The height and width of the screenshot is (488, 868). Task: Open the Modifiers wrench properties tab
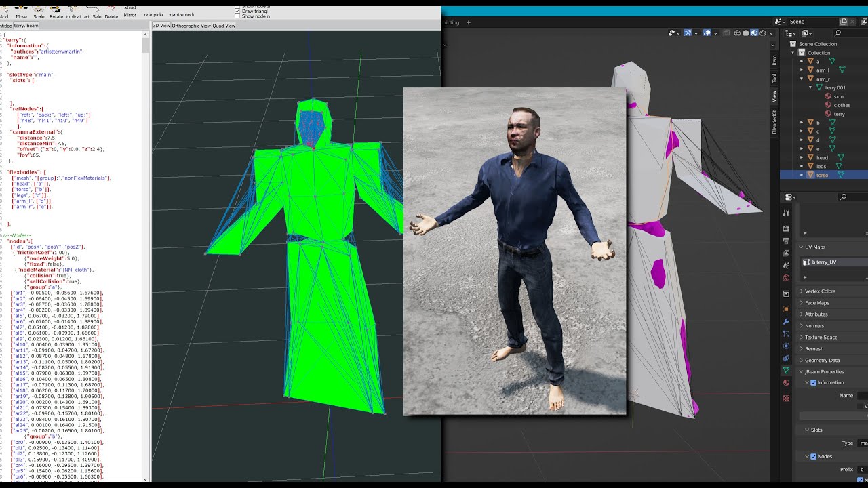coord(786,321)
